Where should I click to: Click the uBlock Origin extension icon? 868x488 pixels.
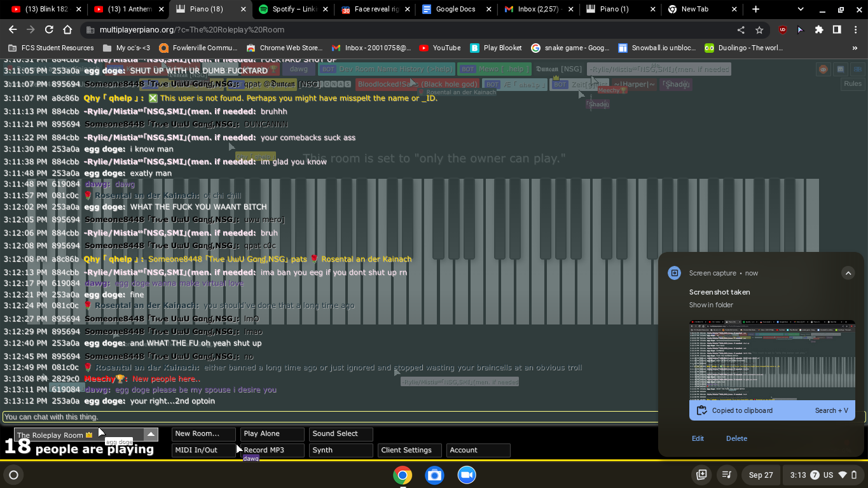click(783, 30)
